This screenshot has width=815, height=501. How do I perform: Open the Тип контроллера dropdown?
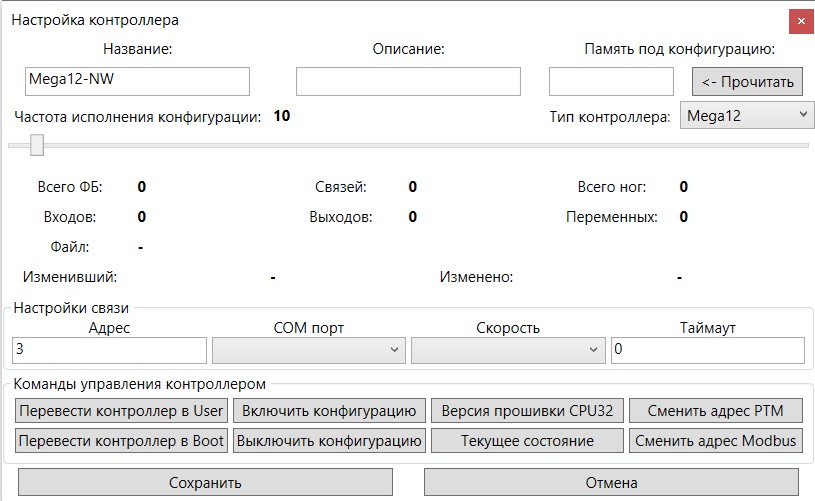click(747, 116)
